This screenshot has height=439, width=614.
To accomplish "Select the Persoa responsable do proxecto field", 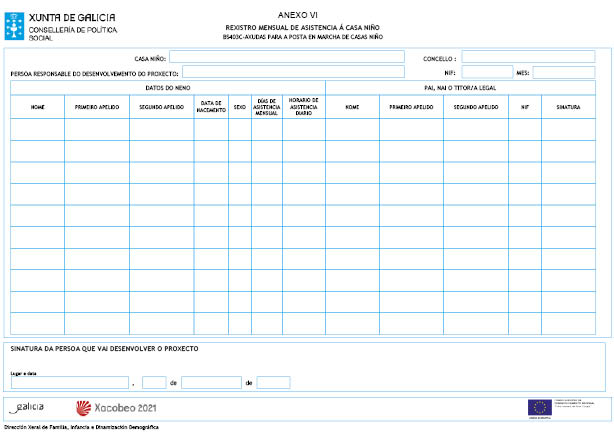I will coord(293,72).
